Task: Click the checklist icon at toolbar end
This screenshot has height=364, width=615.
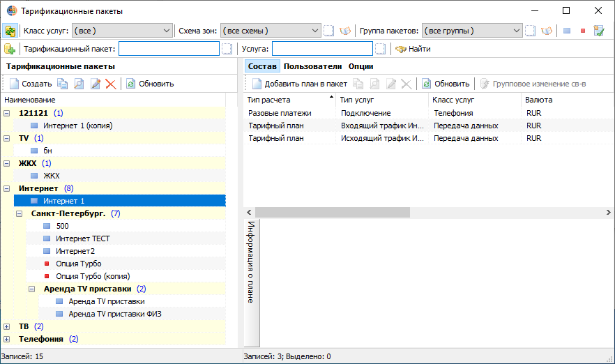Action: point(599,31)
